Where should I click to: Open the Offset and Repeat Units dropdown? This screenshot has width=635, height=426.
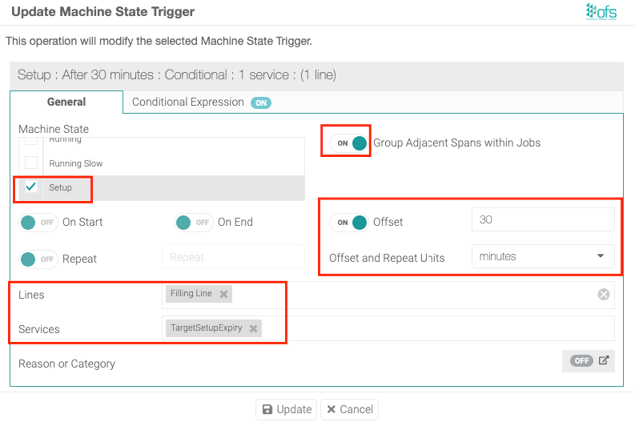point(543,256)
